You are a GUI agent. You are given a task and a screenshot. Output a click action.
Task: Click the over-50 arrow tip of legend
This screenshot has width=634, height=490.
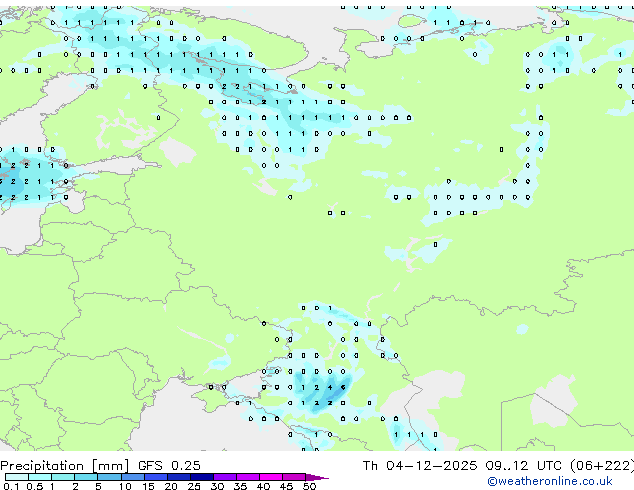point(317,477)
